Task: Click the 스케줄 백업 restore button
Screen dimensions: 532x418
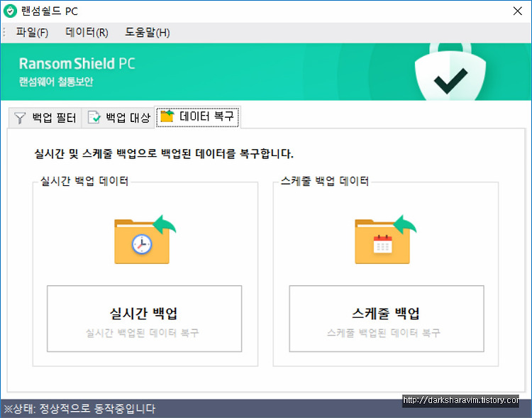Action: (387, 319)
